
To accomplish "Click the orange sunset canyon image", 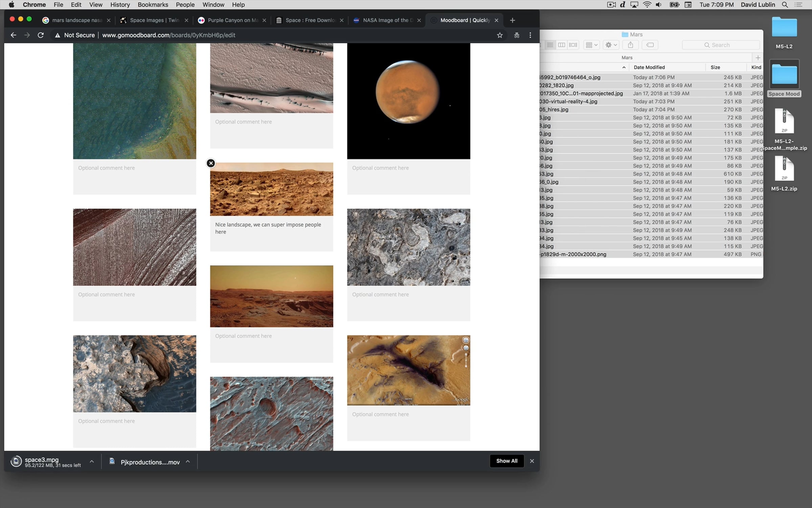I will pos(271,296).
